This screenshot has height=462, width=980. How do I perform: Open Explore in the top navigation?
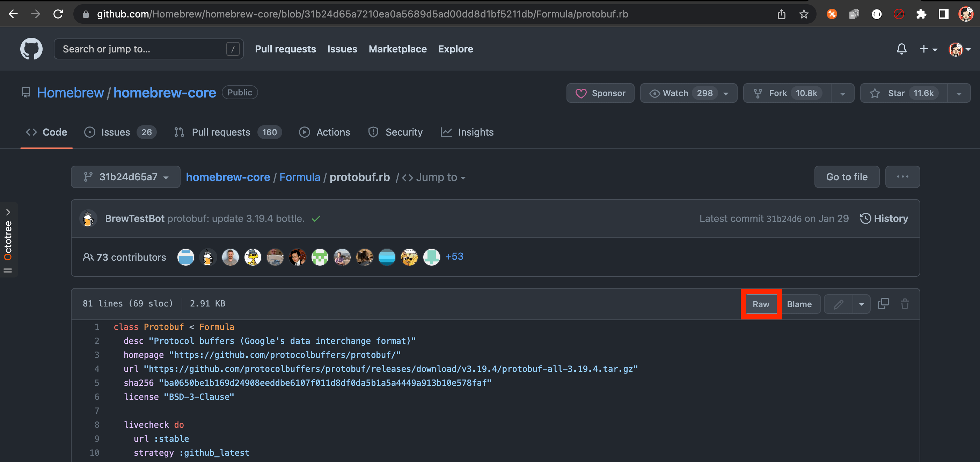[455, 49]
